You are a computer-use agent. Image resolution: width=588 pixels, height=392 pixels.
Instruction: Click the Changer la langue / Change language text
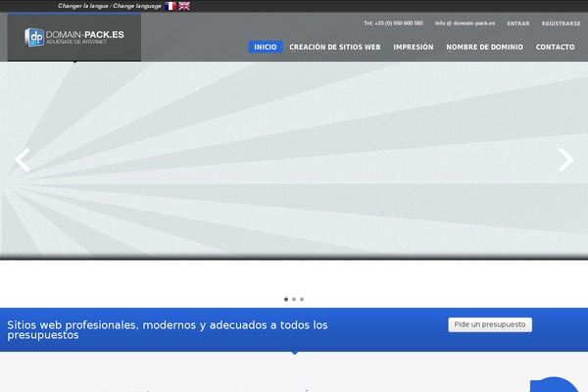pos(110,6)
